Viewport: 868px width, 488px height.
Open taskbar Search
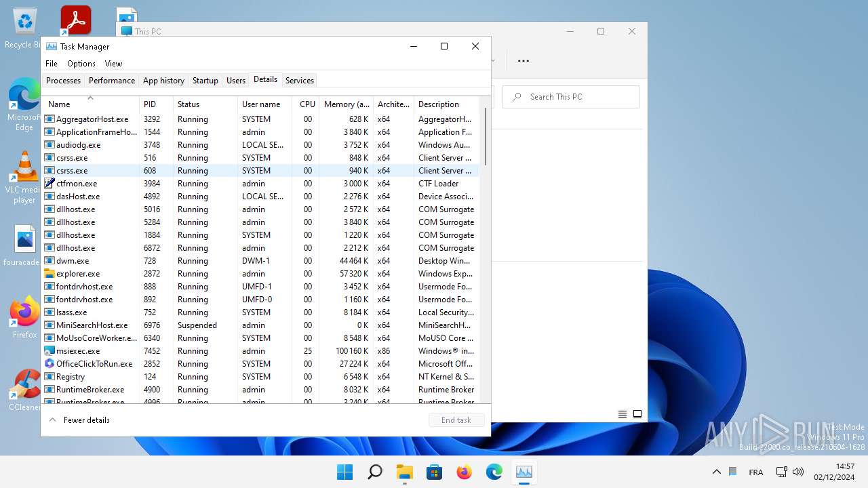coord(375,472)
